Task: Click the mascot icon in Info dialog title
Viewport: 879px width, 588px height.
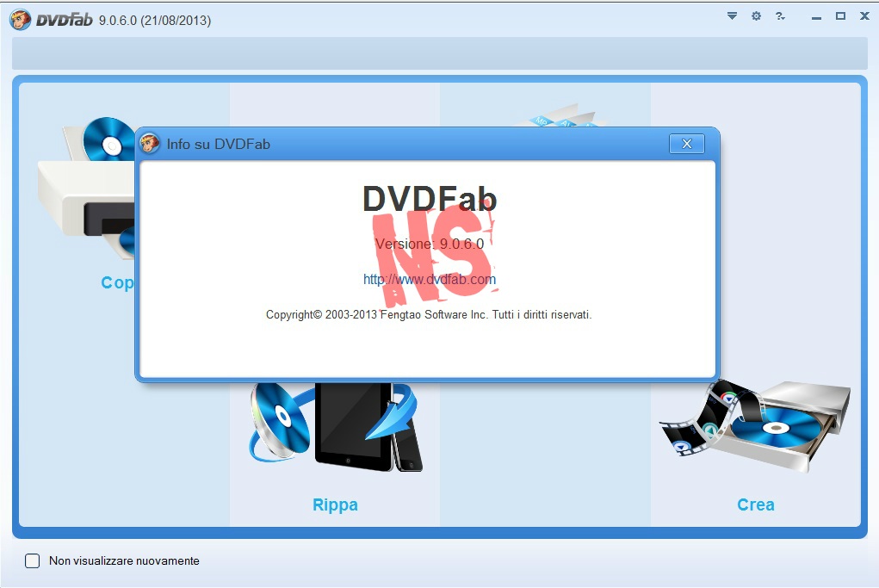Action: click(149, 144)
